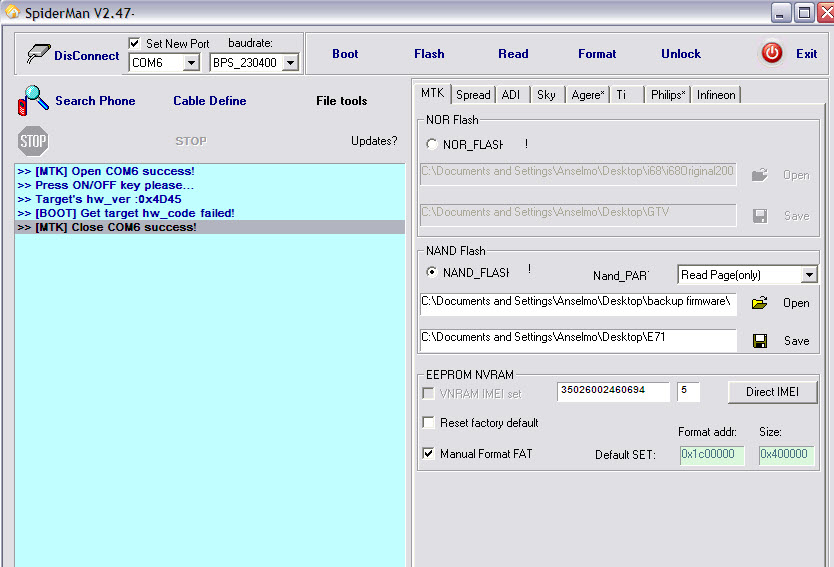Select the NOR_FLASH radio button
834x567 pixels.
point(432,144)
